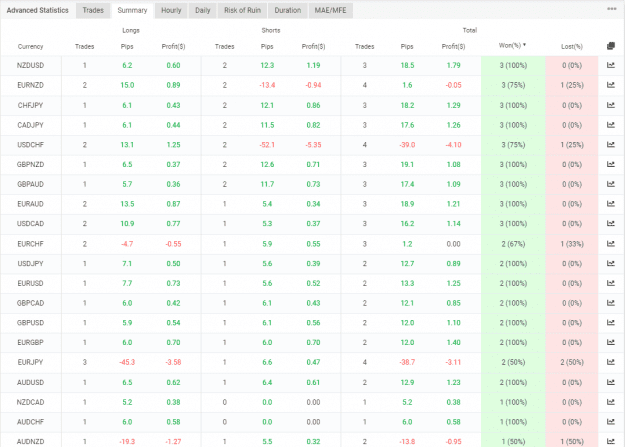Open the Daily tab
Image resolution: width=625 pixels, height=447 pixels.
point(202,10)
